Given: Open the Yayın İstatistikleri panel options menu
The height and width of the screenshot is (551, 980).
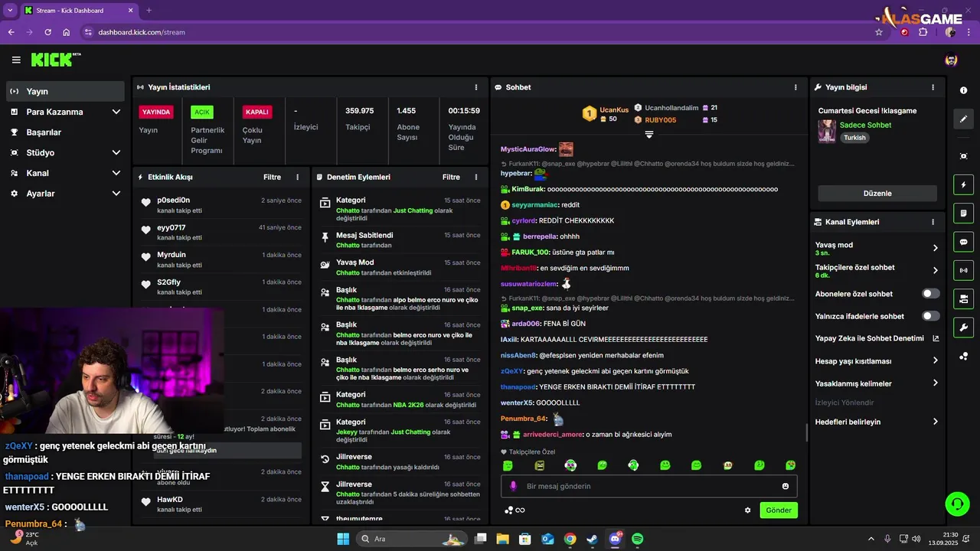Looking at the screenshot, I should [x=476, y=87].
